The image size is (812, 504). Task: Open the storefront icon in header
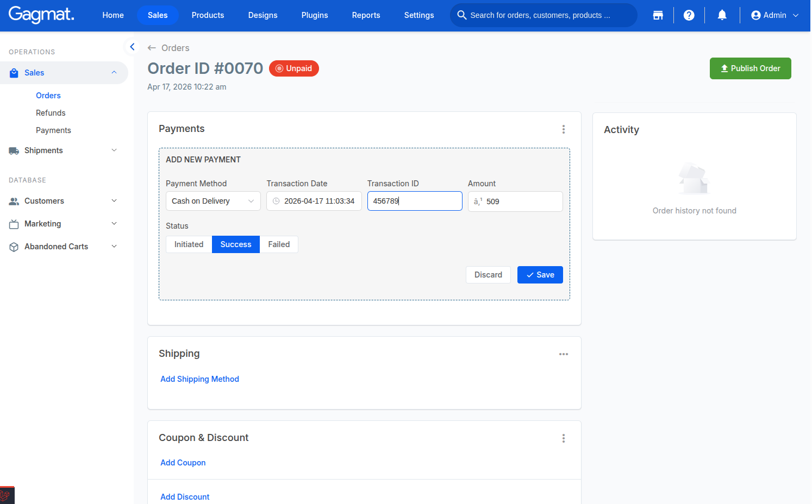tap(658, 15)
